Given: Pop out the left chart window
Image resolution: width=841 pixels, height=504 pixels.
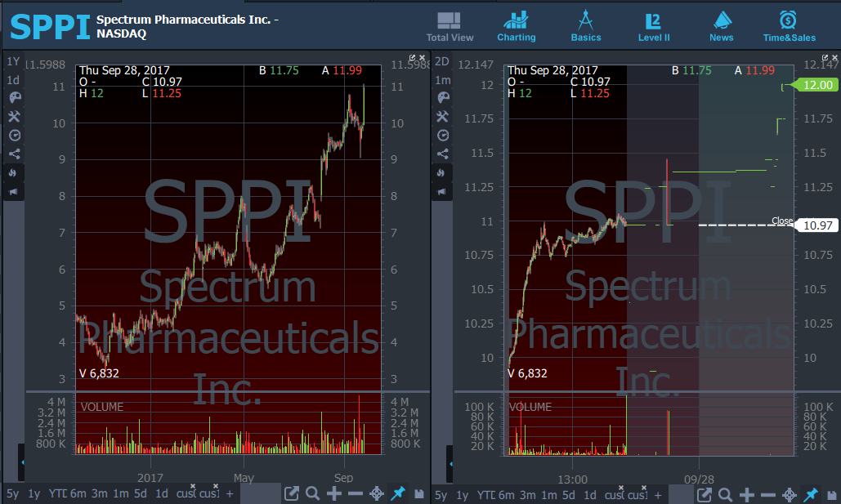Looking at the screenshot, I should coord(412,57).
